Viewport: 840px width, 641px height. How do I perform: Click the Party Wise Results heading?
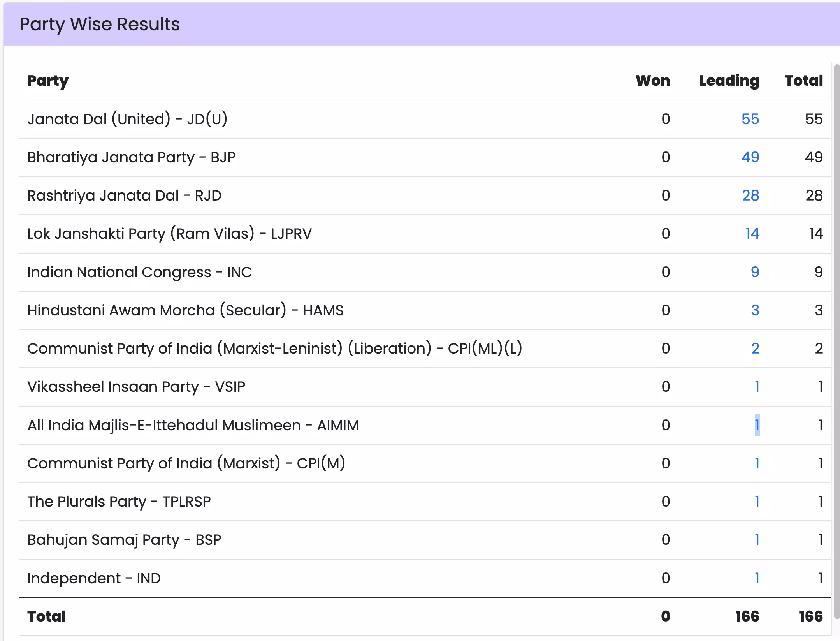tap(100, 24)
